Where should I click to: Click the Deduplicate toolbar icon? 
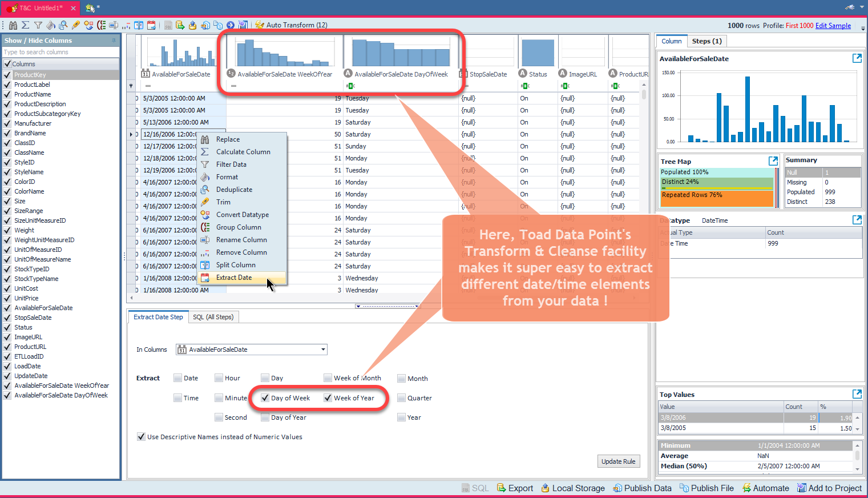[x=63, y=25]
